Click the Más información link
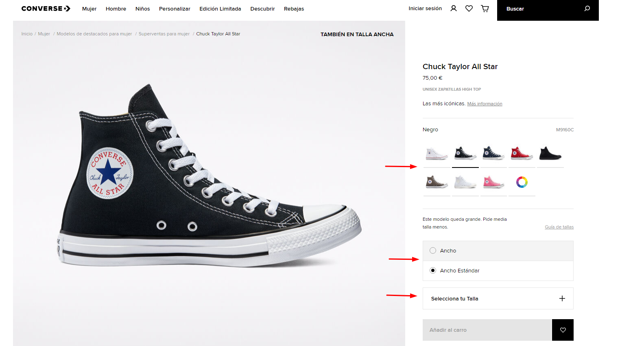This screenshot has height=346, width=644. click(485, 104)
